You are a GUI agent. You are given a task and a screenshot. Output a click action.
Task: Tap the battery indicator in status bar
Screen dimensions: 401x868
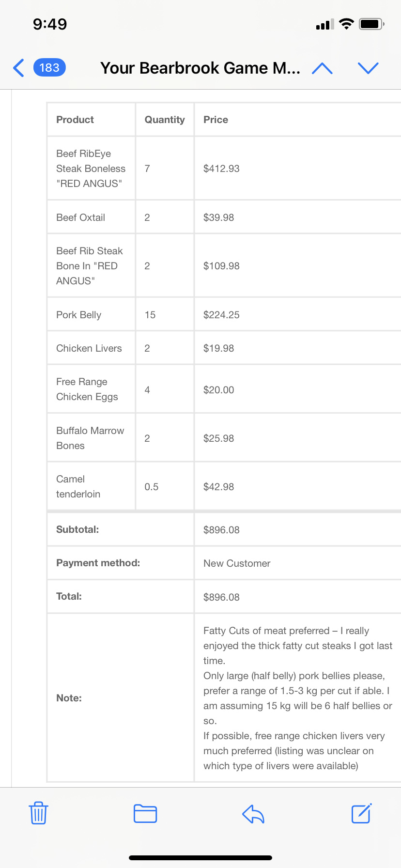(371, 24)
